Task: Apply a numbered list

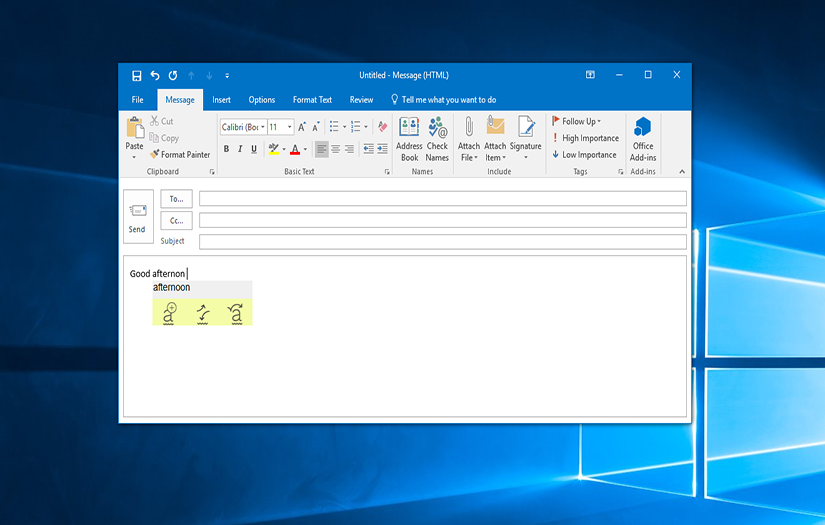Action: coord(356,126)
